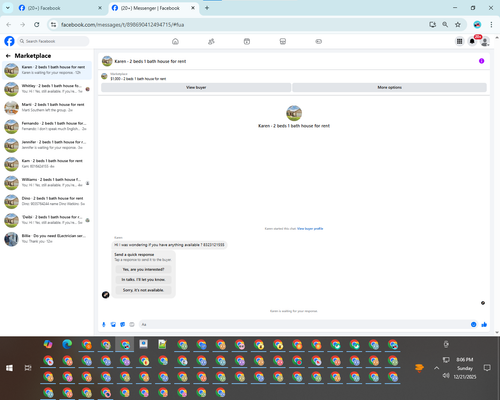500x400 pixels.
Task: Open Task View on the taskbar
Action: pos(28,368)
